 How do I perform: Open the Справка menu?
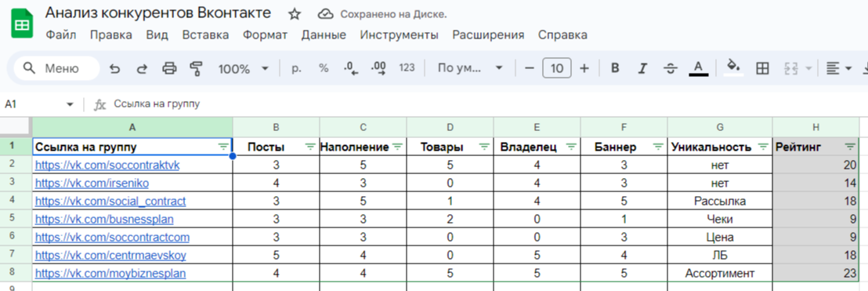562,35
